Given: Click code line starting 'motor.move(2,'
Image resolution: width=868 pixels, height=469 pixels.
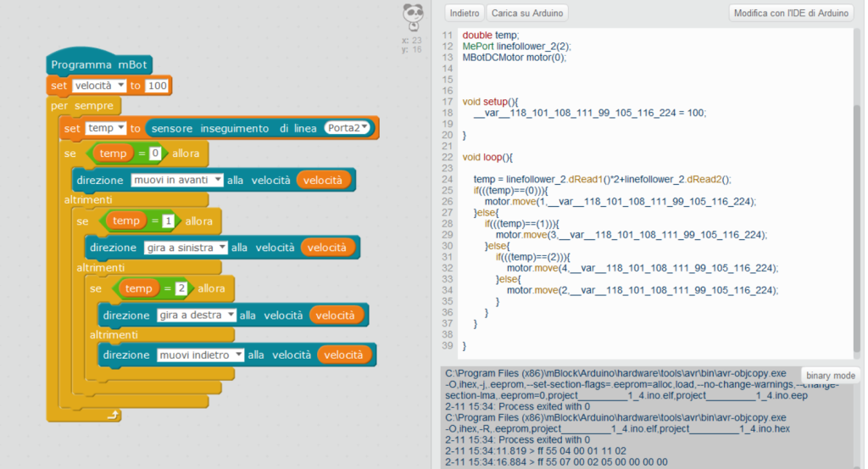Looking at the screenshot, I should (643, 289).
